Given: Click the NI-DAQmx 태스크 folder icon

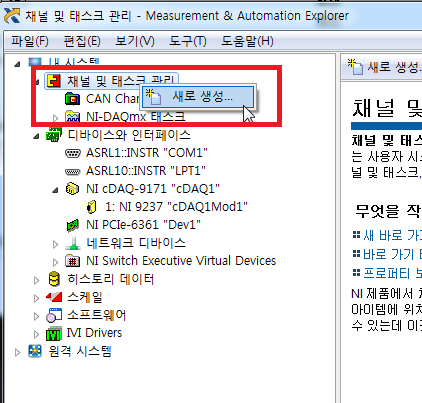Looking at the screenshot, I should click(x=72, y=116).
